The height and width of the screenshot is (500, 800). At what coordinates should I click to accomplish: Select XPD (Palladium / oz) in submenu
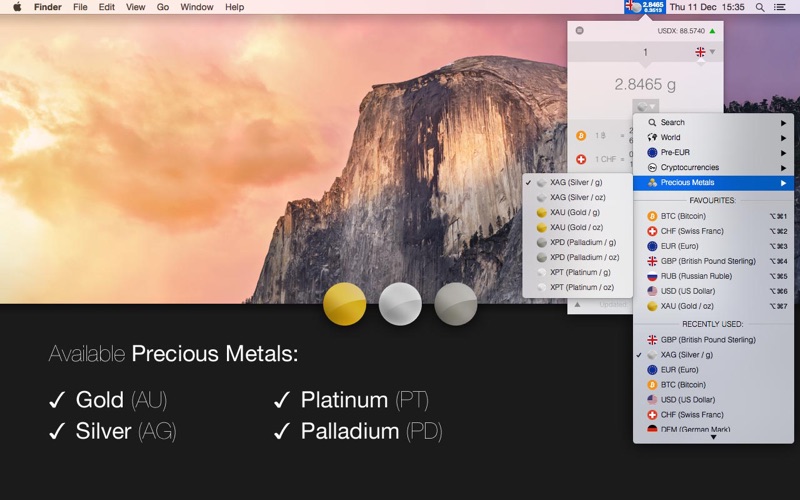(584, 257)
